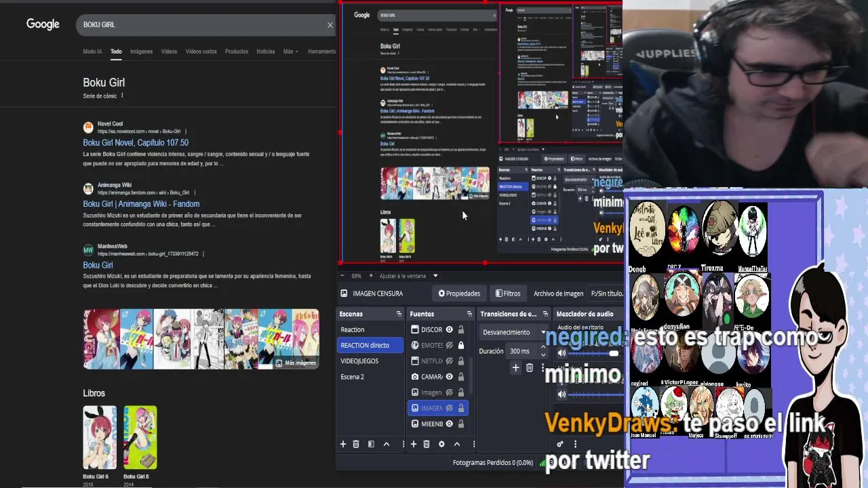Mute Audio del escritorio using its speaker icon

coord(561,353)
